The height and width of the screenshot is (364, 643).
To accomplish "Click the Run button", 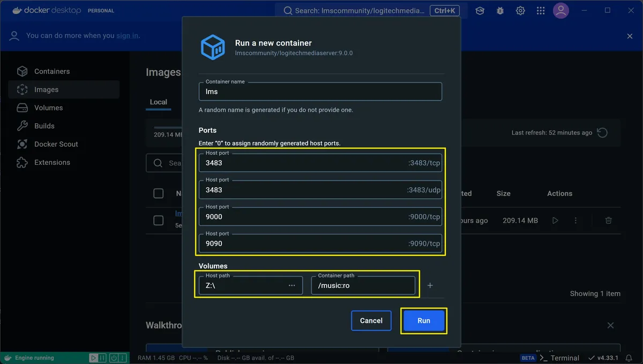I will coord(423,321).
